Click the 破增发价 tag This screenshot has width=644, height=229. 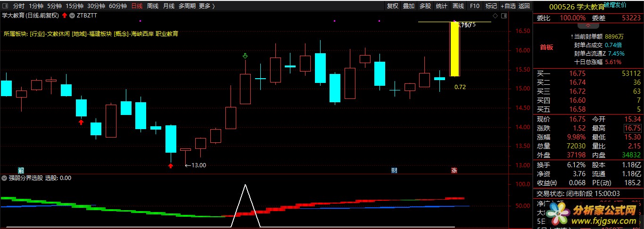point(616,5)
